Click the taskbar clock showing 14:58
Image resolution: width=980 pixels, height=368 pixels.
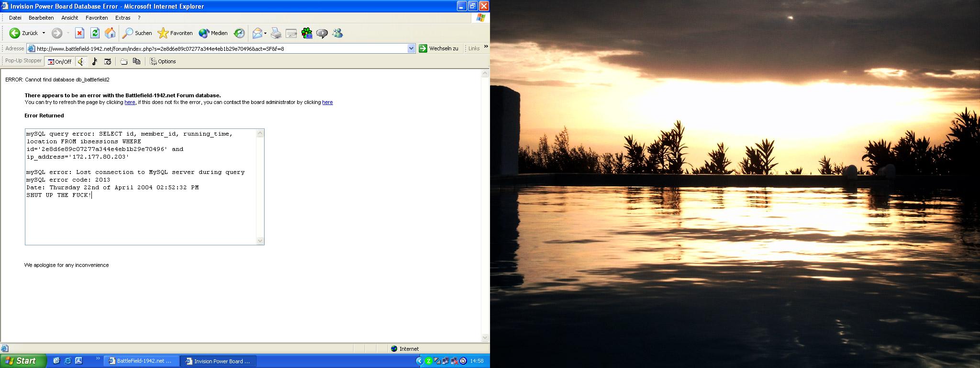477,361
